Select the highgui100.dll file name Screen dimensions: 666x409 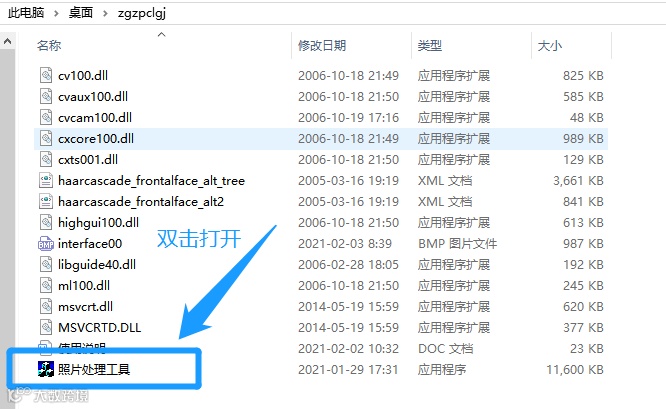coord(99,223)
